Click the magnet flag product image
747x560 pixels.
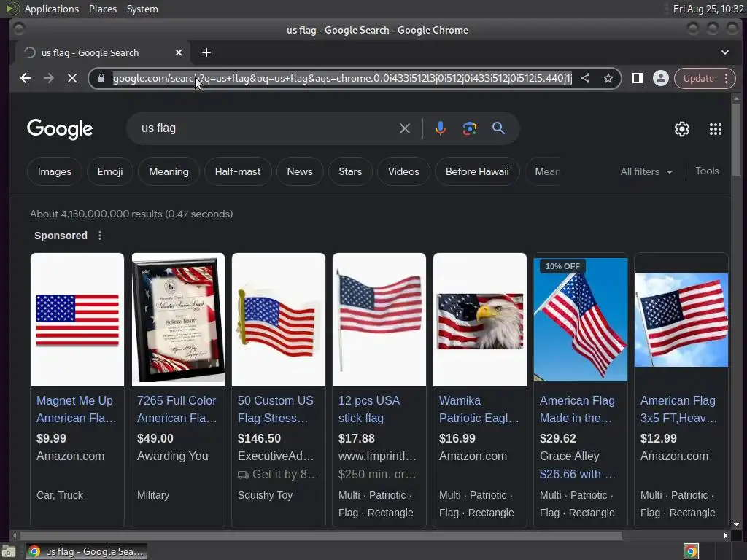click(x=77, y=319)
